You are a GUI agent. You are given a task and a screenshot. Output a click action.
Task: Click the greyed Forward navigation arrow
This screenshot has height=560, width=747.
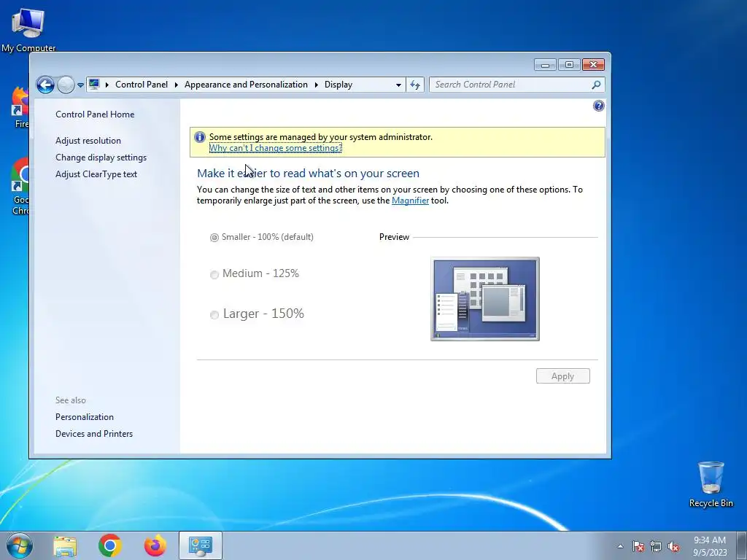click(66, 85)
